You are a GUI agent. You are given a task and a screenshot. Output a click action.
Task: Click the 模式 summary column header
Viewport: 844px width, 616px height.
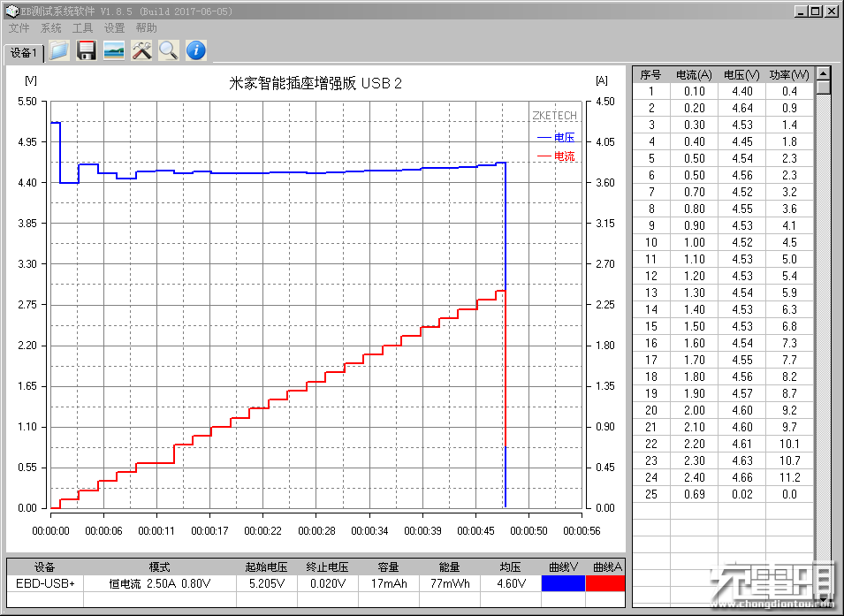point(159,567)
